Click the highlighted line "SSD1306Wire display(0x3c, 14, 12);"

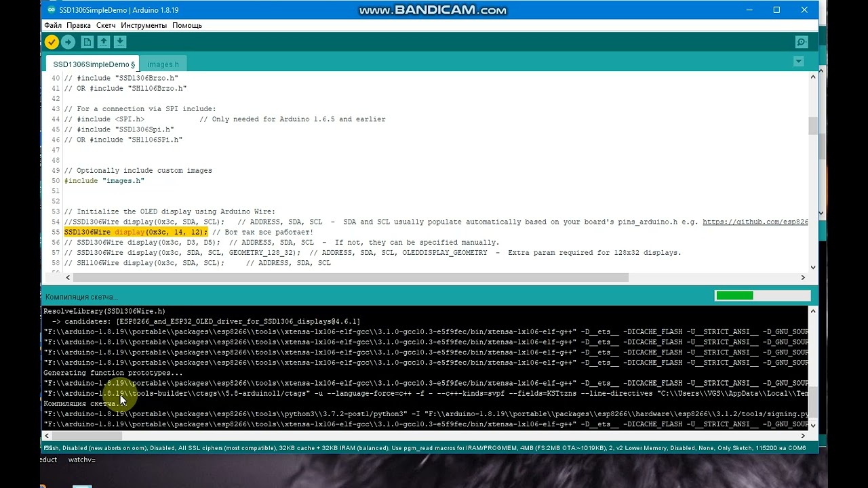coord(136,232)
